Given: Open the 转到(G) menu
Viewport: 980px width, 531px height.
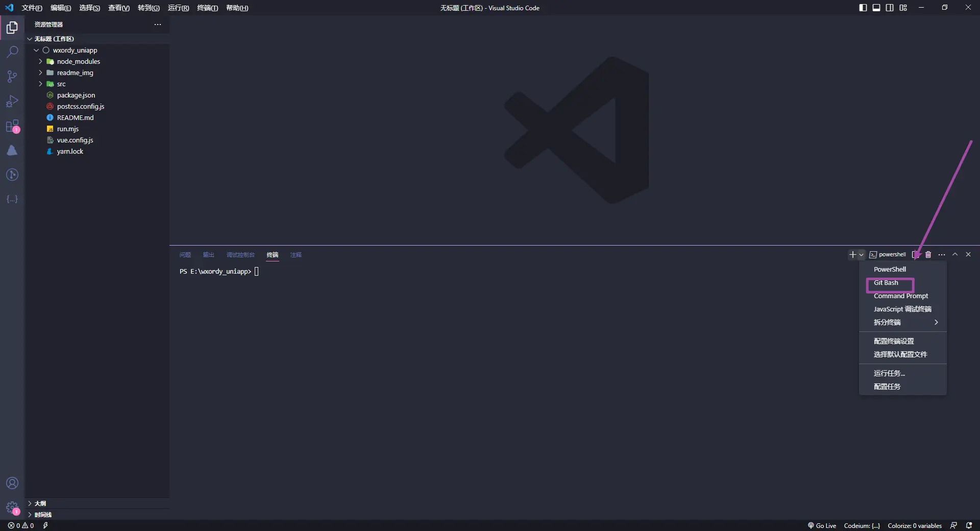Looking at the screenshot, I should 149,8.
